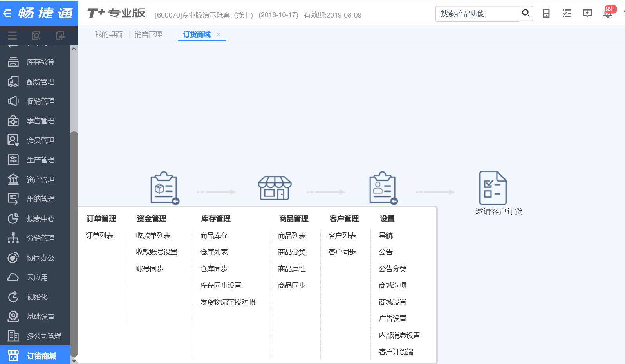The height and width of the screenshot is (364, 625).
Task: Open 账号同步 link
Action: (x=150, y=269)
